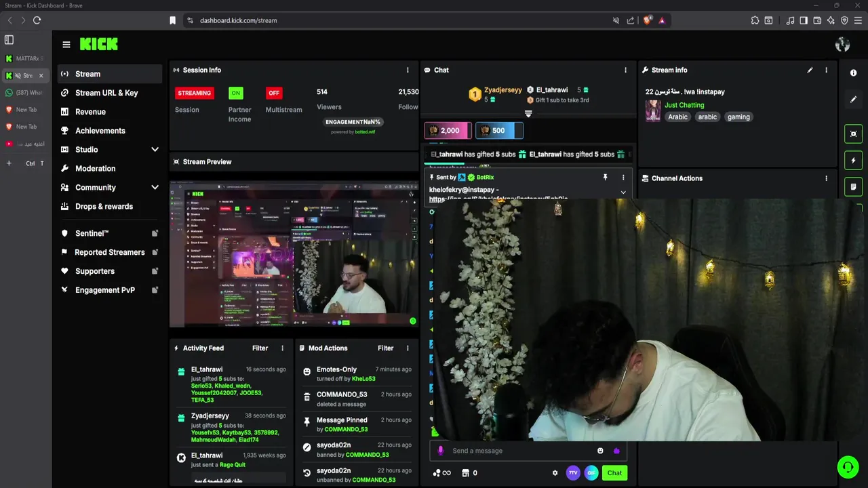Click the purple gift icon in chat input
Image resolution: width=868 pixels, height=488 pixels.
pyautogui.click(x=616, y=451)
